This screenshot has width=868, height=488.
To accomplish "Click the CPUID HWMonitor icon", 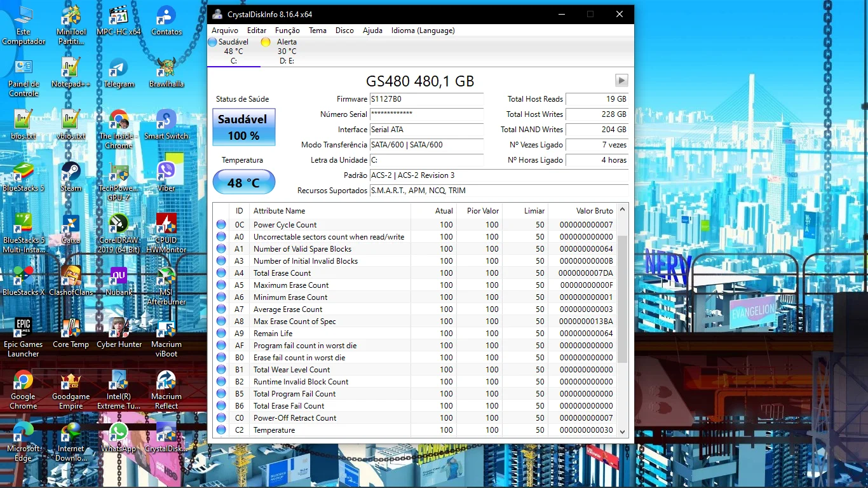I will pos(166,234).
